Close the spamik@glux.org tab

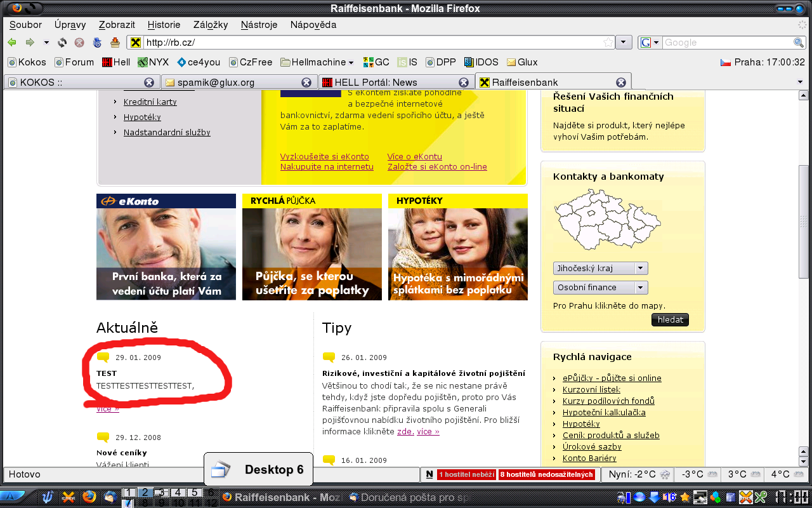306,83
